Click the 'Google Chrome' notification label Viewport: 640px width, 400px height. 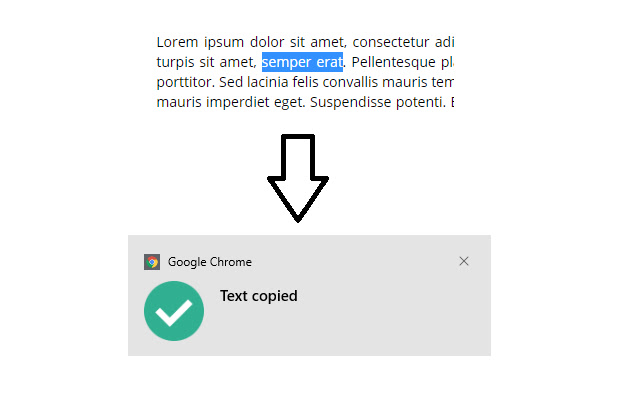tap(210, 262)
